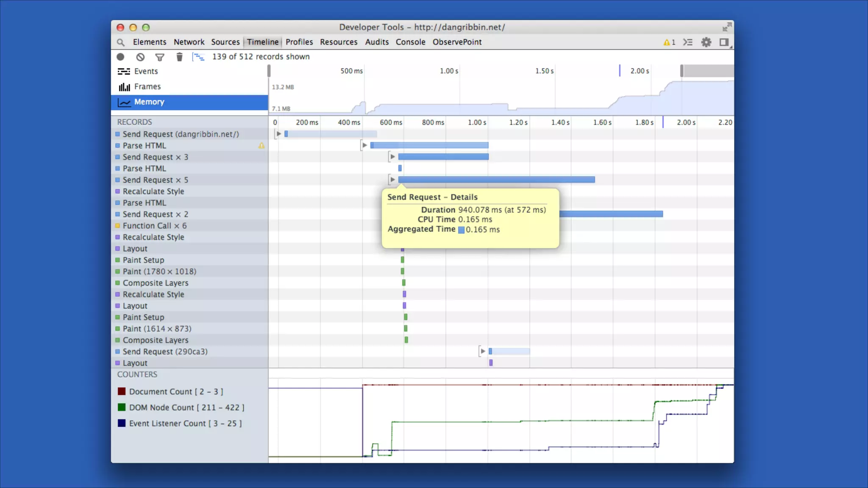Click the dock side toggle icon

(x=724, y=42)
